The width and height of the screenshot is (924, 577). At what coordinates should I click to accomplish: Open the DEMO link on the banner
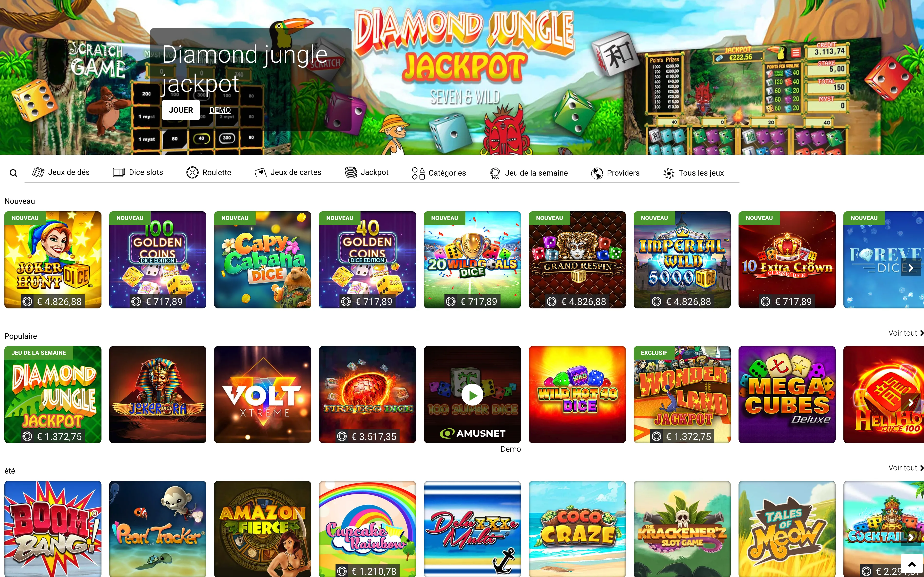pos(220,110)
